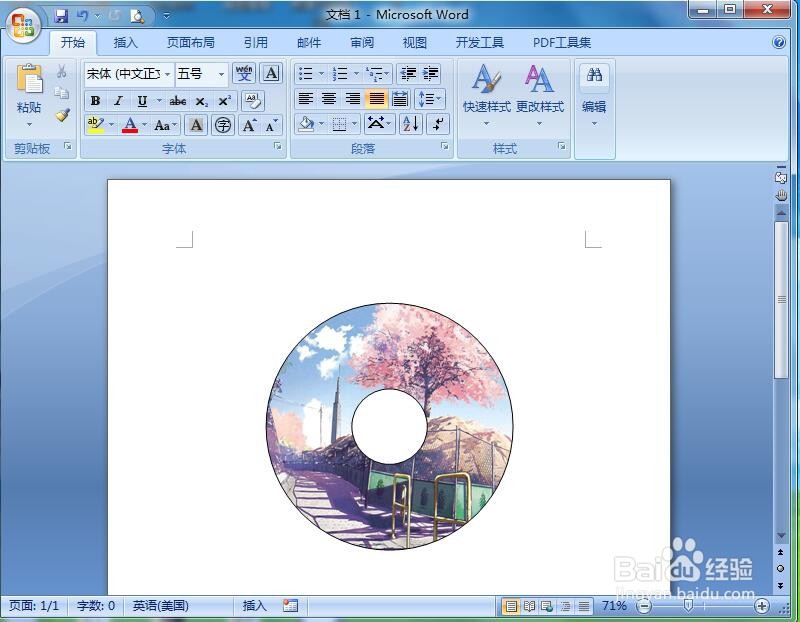Copy selection to clipboard

coord(62,92)
